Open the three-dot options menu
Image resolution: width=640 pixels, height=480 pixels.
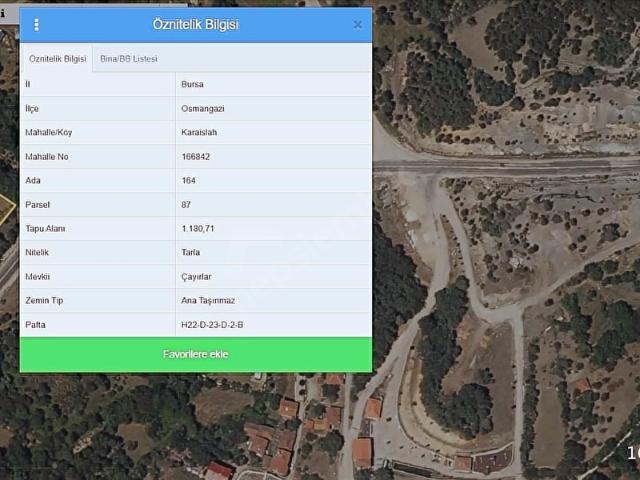pos(37,25)
